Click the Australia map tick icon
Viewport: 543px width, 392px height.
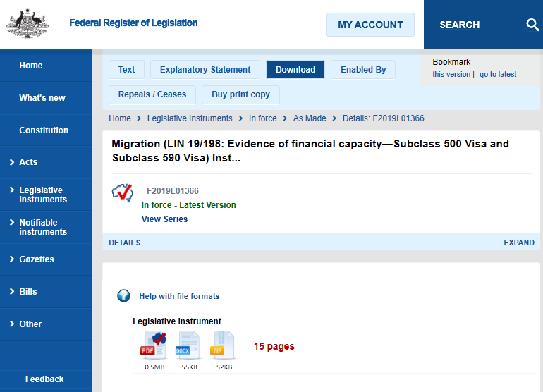(123, 192)
